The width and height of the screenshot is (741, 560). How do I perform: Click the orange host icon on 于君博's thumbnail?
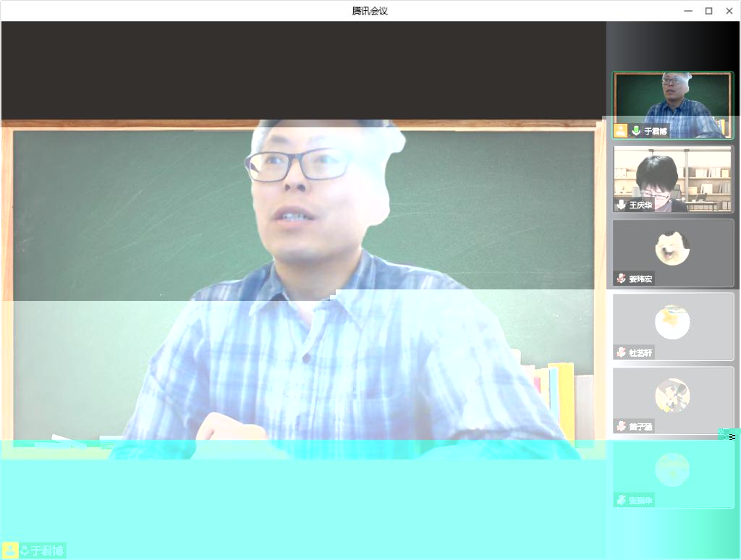click(x=620, y=130)
